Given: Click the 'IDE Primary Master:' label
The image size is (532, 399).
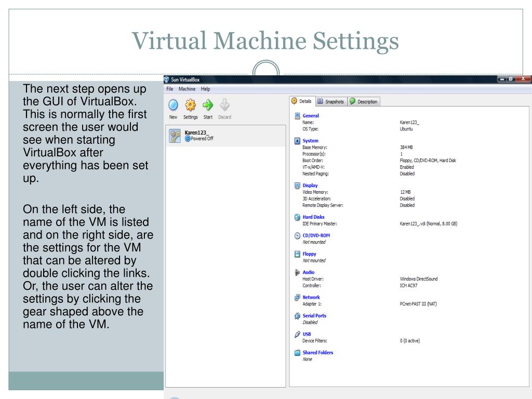Looking at the screenshot, I should point(320,224).
